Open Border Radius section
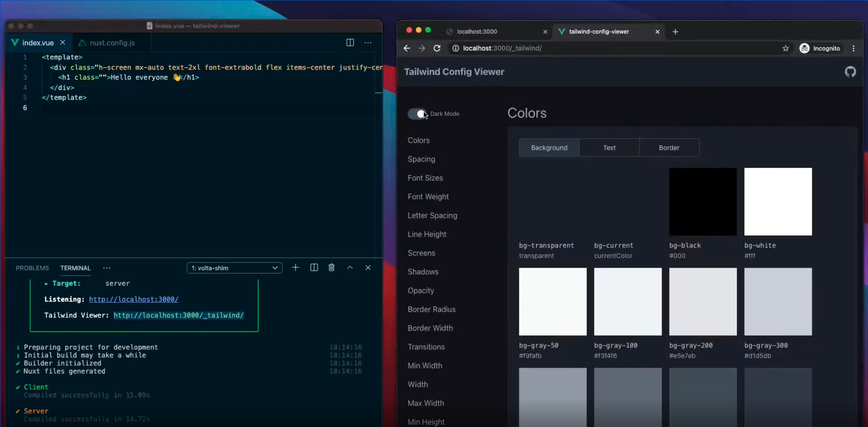Image resolution: width=868 pixels, height=427 pixels. coord(432,309)
